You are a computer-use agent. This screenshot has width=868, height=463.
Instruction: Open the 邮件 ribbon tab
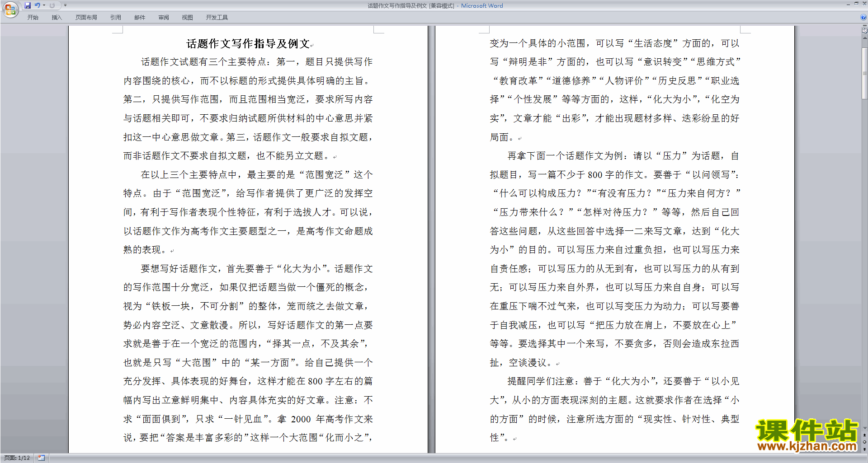[140, 18]
